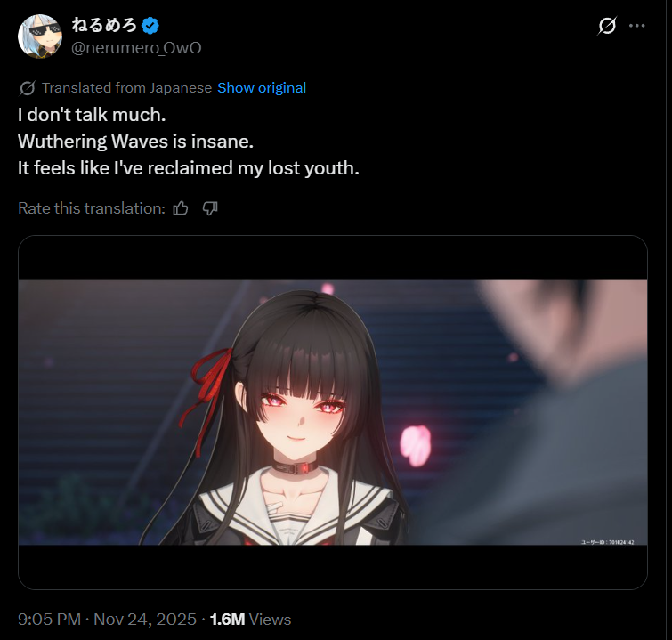Image resolution: width=672 pixels, height=640 pixels.
Task: Click the blue verified badge beside ねるめろ
Action: click(150, 25)
